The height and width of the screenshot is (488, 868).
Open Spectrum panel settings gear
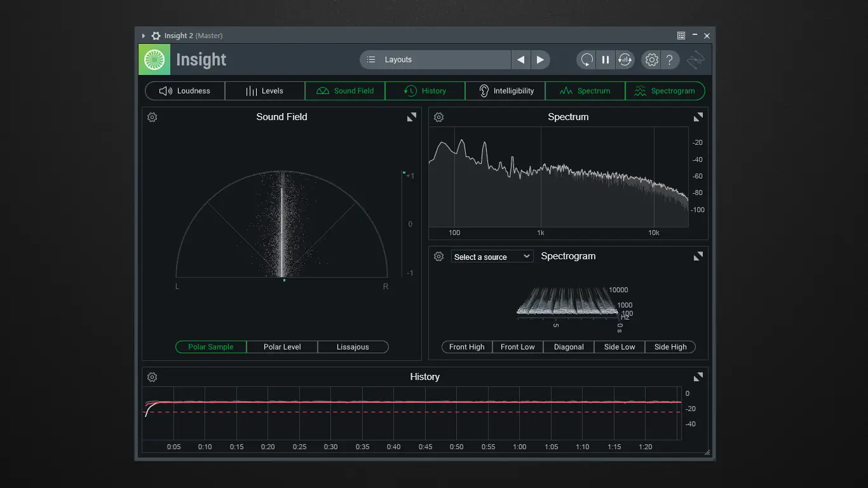pos(439,117)
